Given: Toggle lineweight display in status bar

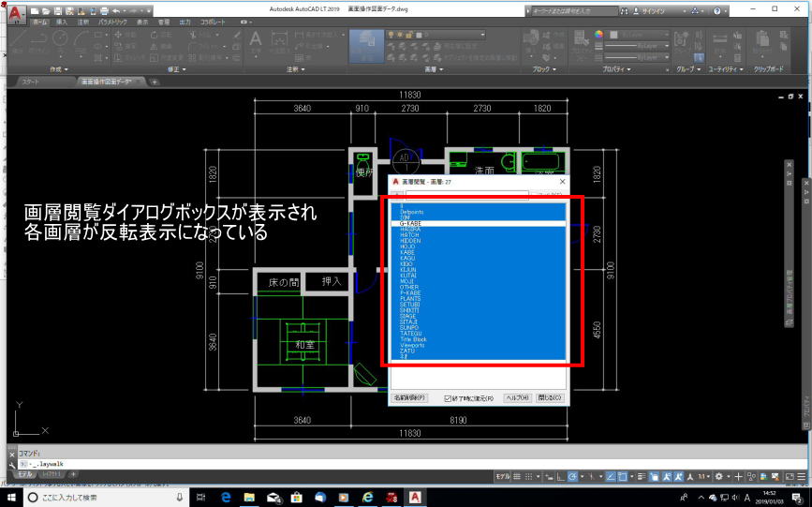Looking at the screenshot, I should (642, 476).
